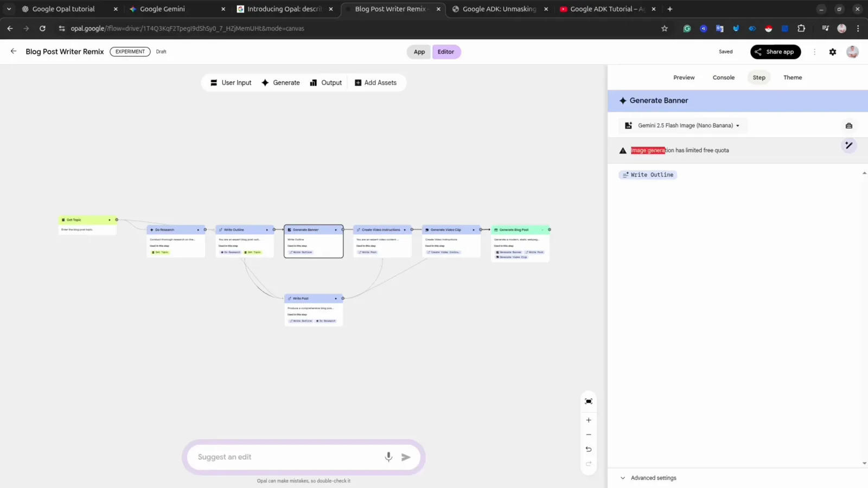Image resolution: width=868 pixels, height=488 pixels.
Task: Click the Share app button
Action: coord(775,52)
